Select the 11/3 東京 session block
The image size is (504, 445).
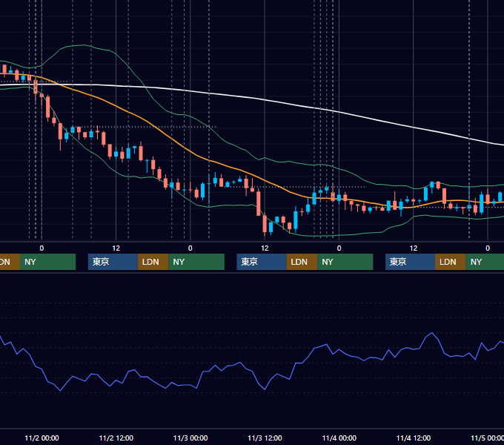click(262, 262)
